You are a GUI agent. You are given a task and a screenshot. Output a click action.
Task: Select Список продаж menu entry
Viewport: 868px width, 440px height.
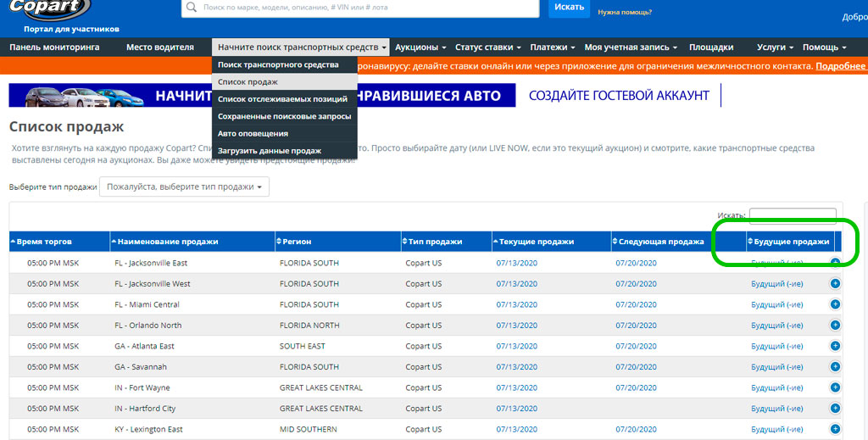285,81
